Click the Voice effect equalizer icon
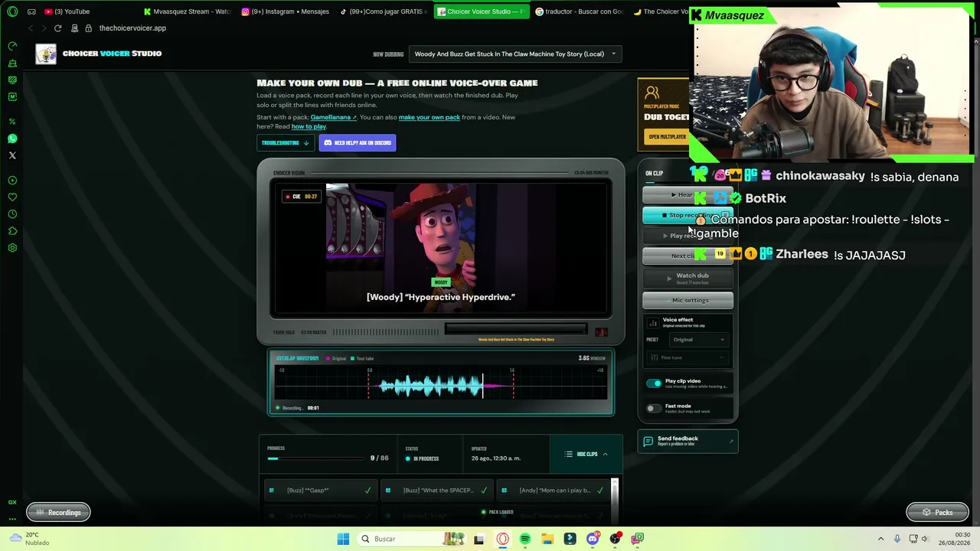This screenshot has height=551, width=980. click(x=653, y=323)
